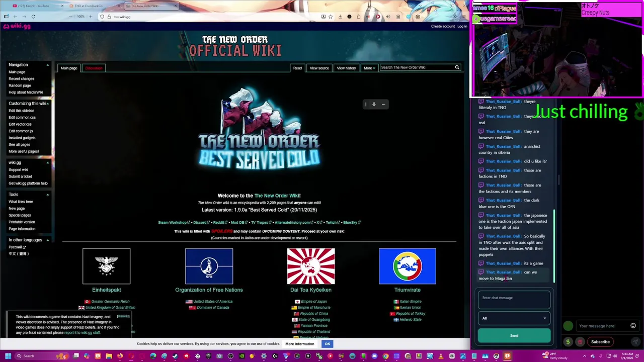Viewport: 644px width, 362px height.
Task: Click the Send chat button
Action: [x=514, y=335]
